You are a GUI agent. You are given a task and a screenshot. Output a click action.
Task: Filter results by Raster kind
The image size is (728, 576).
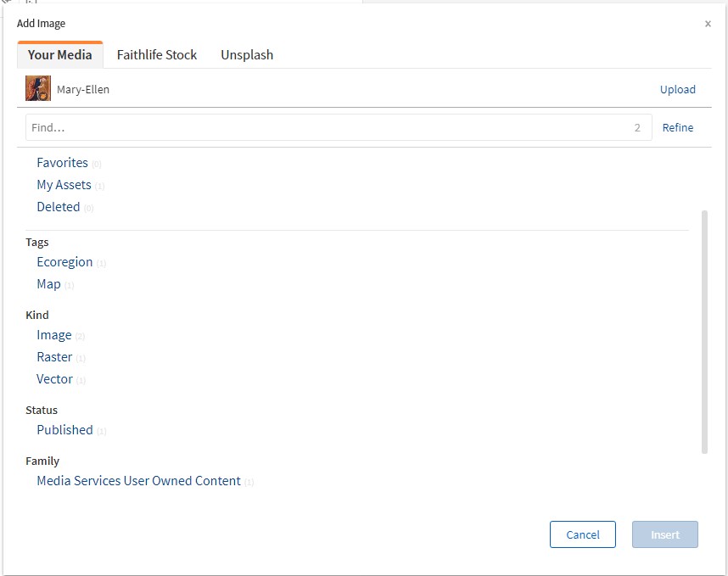click(x=54, y=356)
